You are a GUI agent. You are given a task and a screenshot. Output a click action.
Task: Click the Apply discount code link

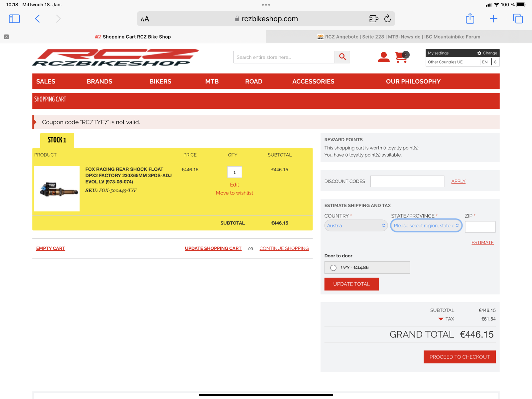coord(458,181)
